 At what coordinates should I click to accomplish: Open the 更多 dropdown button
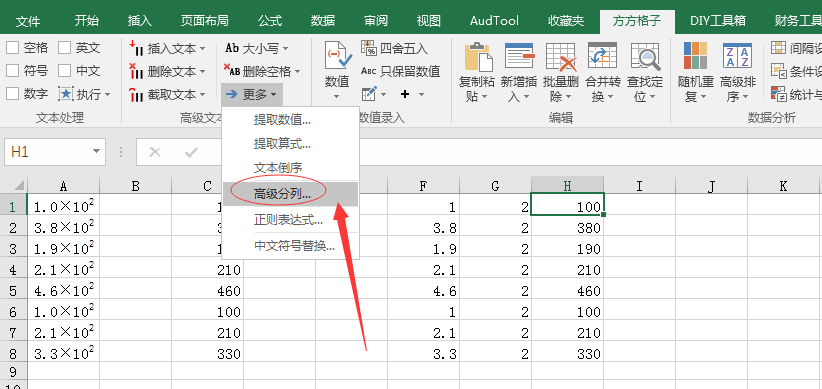pyautogui.click(x=252, y=94)
